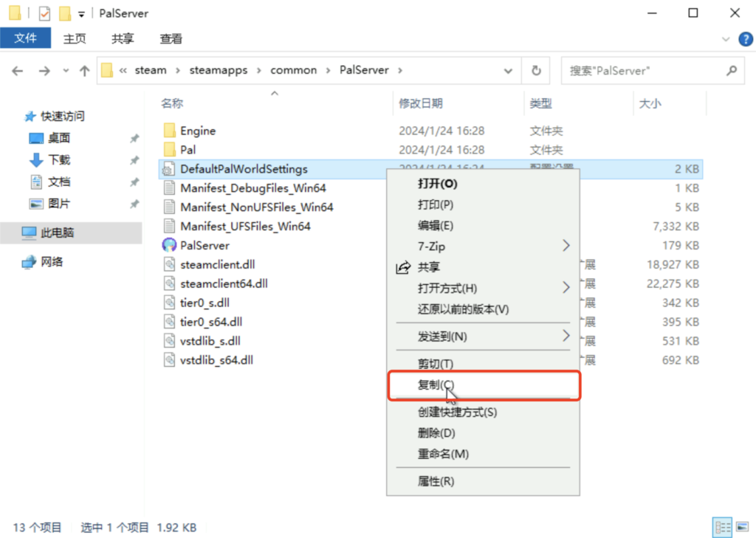Open the recent locations dropdown arrow
Screen dimensions: 756x538
click(x=66, y=71)
